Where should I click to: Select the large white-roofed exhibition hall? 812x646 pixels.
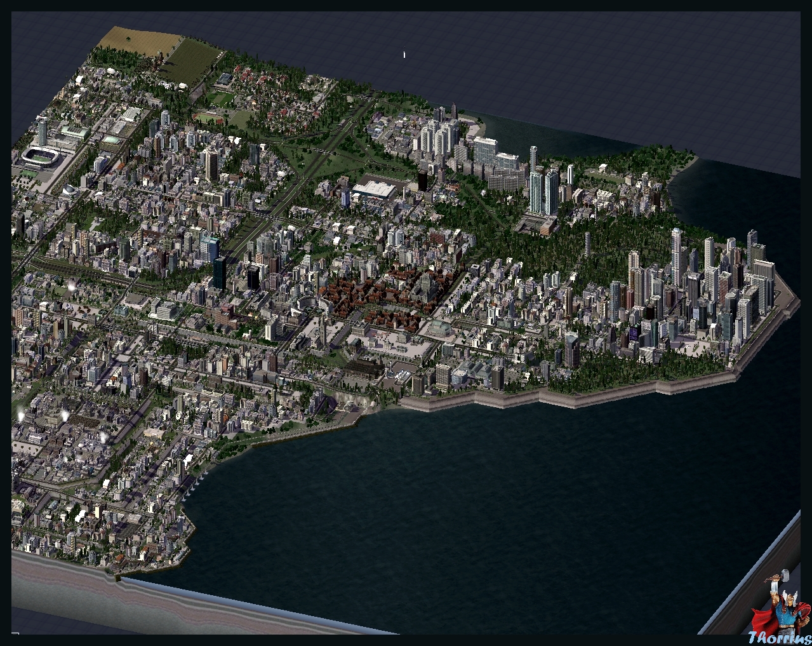click(375, 190)
